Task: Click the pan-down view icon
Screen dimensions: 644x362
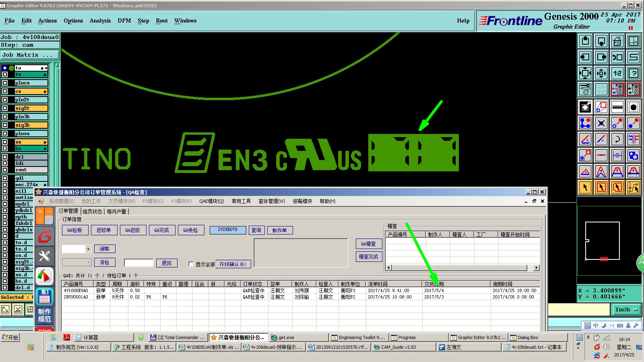Action: pyautogui.click(x=601, y=41)
